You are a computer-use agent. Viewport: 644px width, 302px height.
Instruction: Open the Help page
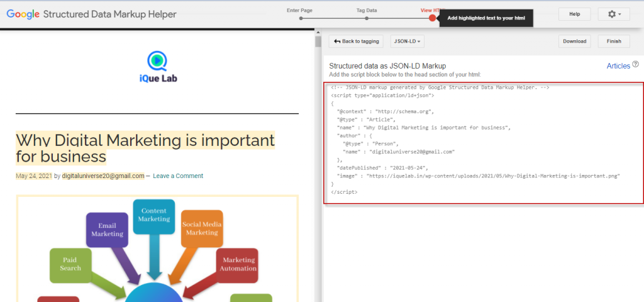coord(575,14)
